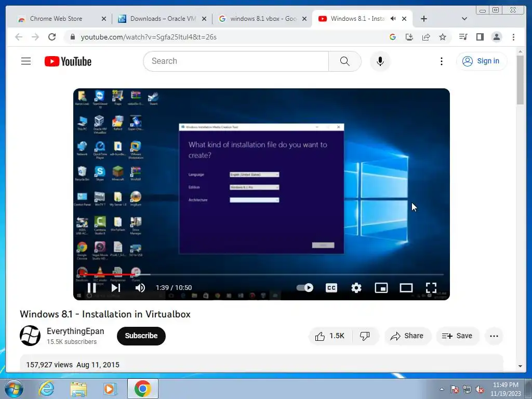The image size is (532, 399).
Task: Open network tray icon
Action: pos(467,389)
